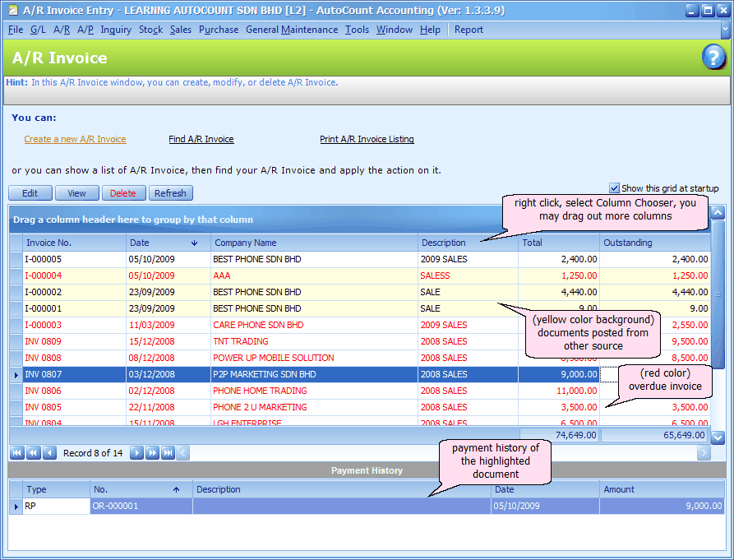Click horizontal scrollbar right arrow under grid
Image resolution: width=734 pixels, height=560 pixels.
704,453
